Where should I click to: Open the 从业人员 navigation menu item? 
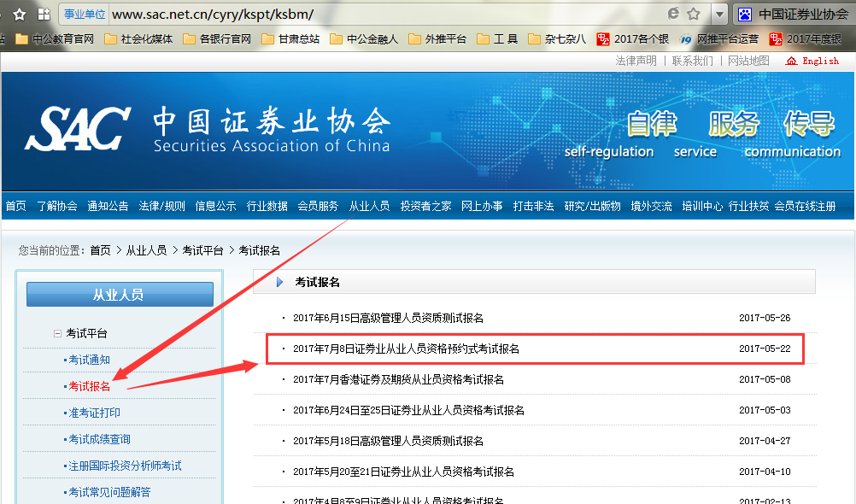pos(369,206)
